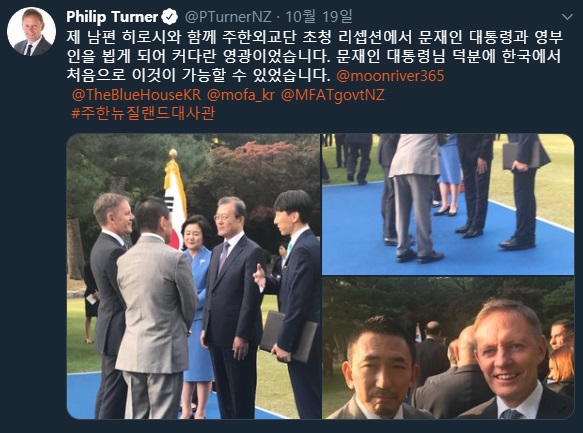Open the tweet options chevron menu
This screenshot has width=583, height=433.
click(x=567, y=17)
